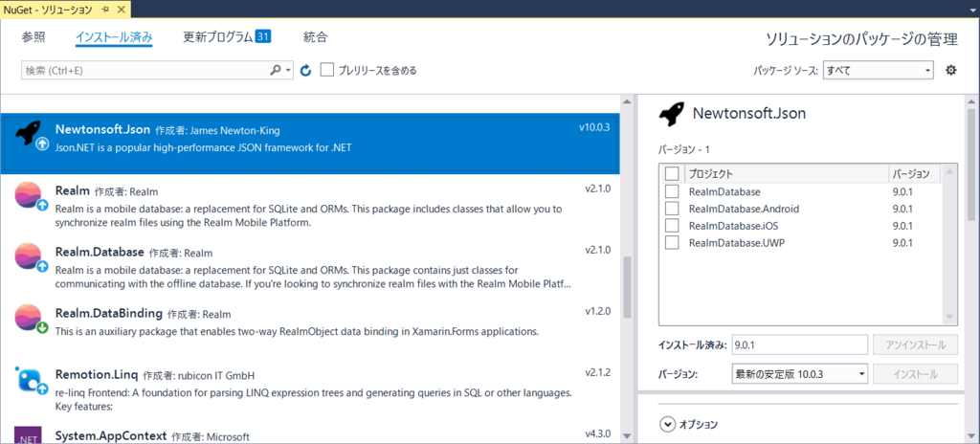Click the Remotion.Linq package icon
Viewport: 980px width, 444px height.
pyautogui.click(x=28, y=378)
